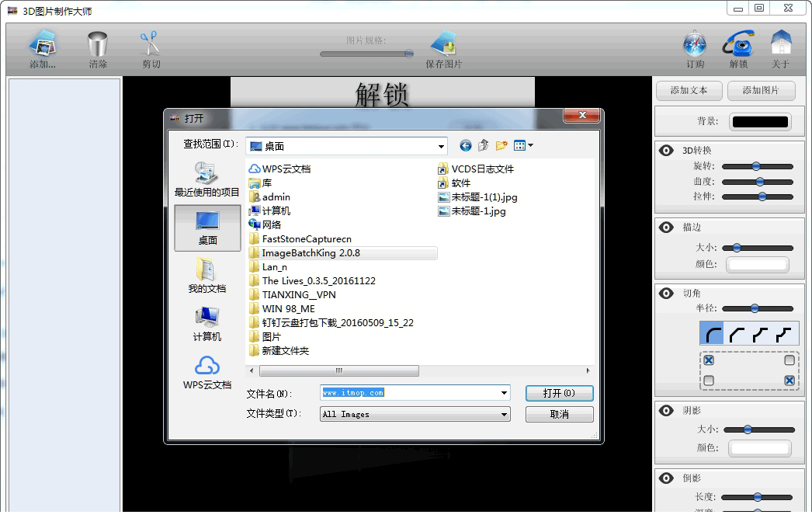Click the 打开(O) button
This screenshot has height=532, width=812.
(x=559, y=393)
